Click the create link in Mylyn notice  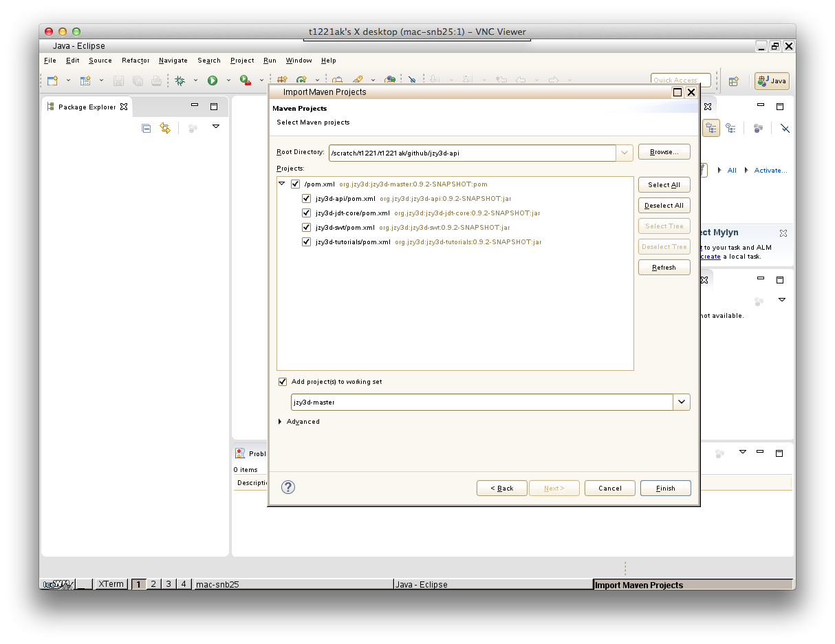[711, 257]
